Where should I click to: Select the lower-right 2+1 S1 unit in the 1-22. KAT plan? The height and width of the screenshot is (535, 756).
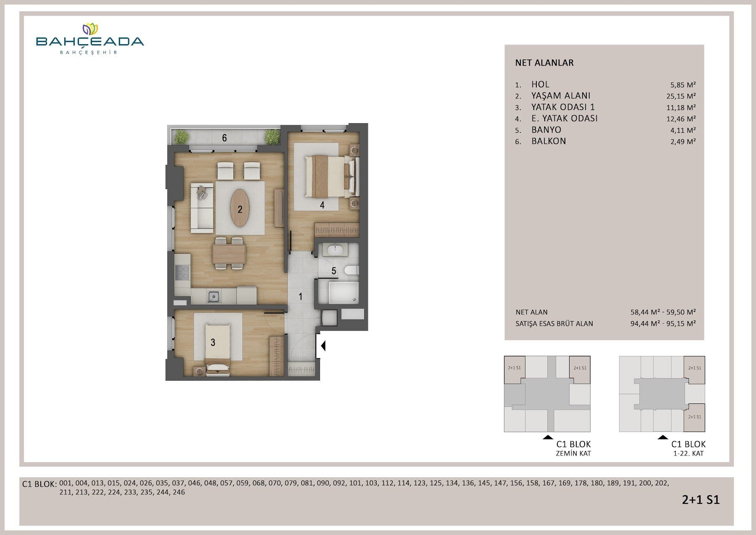695,417
